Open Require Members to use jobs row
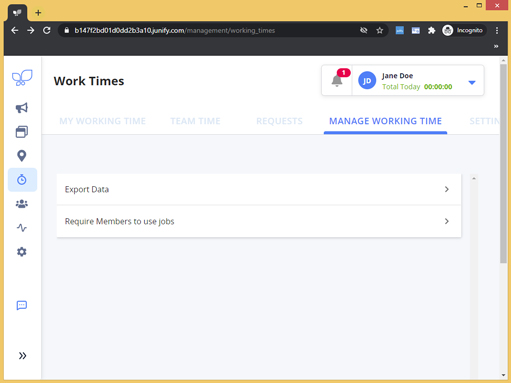This screenshot has height=383, width=511. pos(259,221)
